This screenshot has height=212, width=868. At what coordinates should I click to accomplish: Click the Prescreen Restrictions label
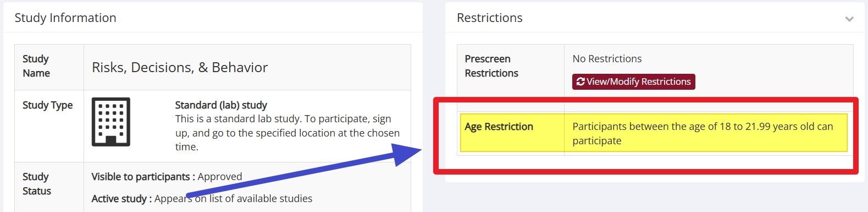491,66
